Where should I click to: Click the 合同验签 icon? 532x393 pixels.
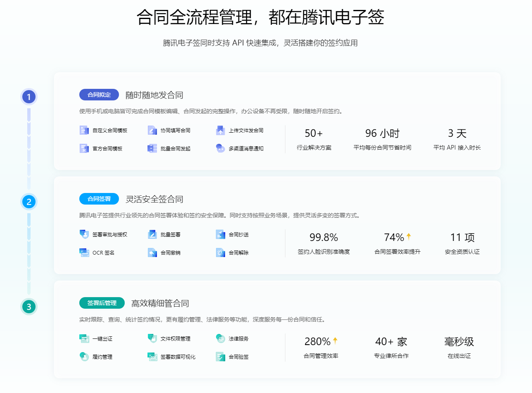[221, 357]
